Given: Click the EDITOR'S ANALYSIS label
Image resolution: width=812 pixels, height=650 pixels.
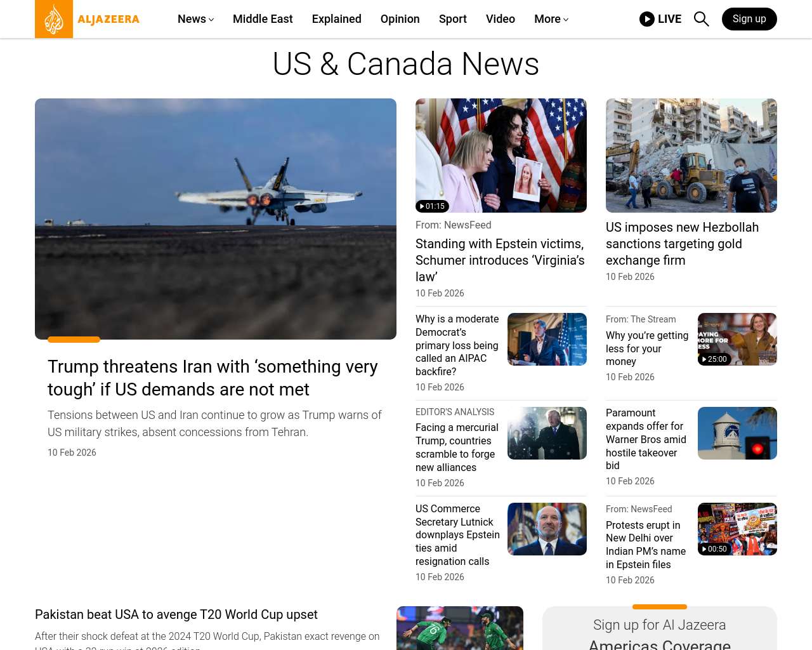Looking at the screenshot, I should 455,412.
